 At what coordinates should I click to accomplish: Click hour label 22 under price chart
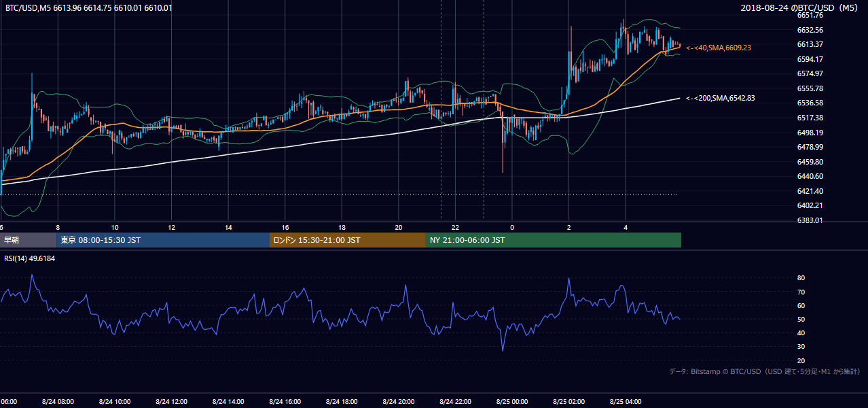(x=456, y=228)
